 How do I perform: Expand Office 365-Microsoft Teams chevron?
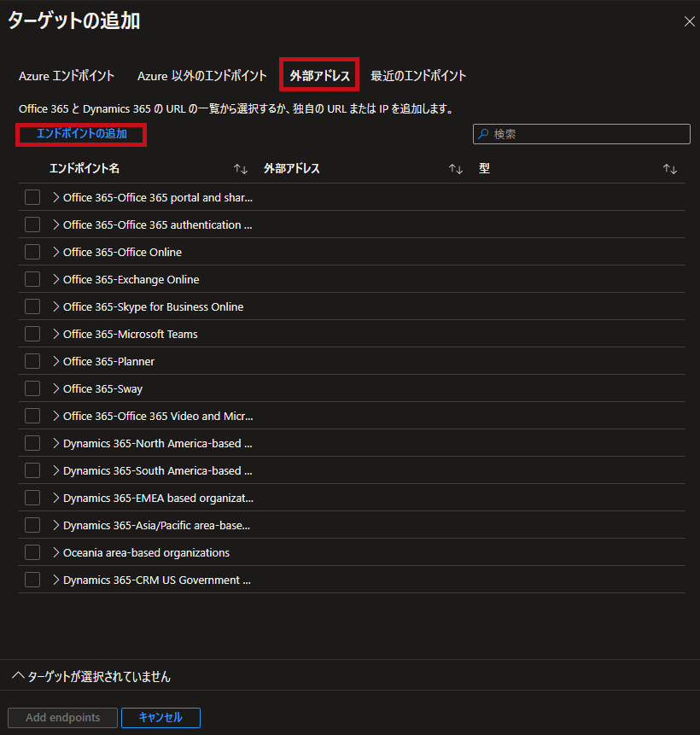[55, 334]
